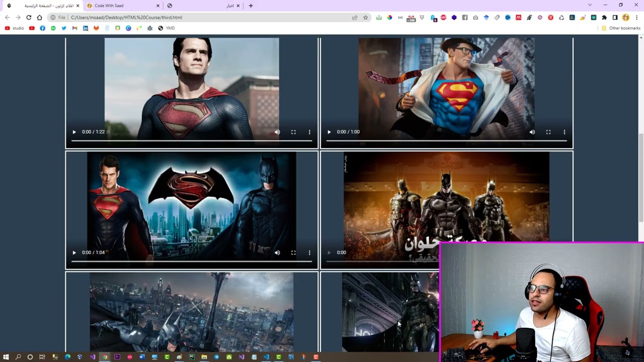Play the 1:00 Superman statue video
Image resolution: width=644 pixels, height=362 pixels.
tap(329, 132)
